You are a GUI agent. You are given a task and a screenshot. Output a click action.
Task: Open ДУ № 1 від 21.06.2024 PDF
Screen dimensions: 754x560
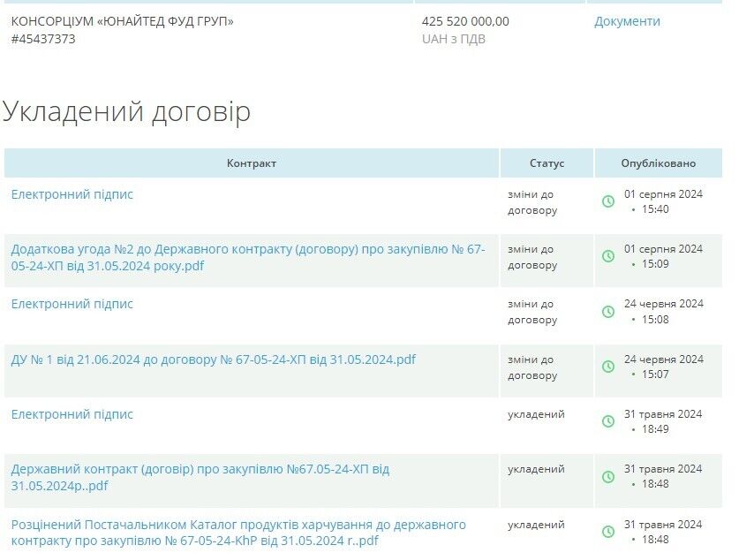(x=213, y=359)
